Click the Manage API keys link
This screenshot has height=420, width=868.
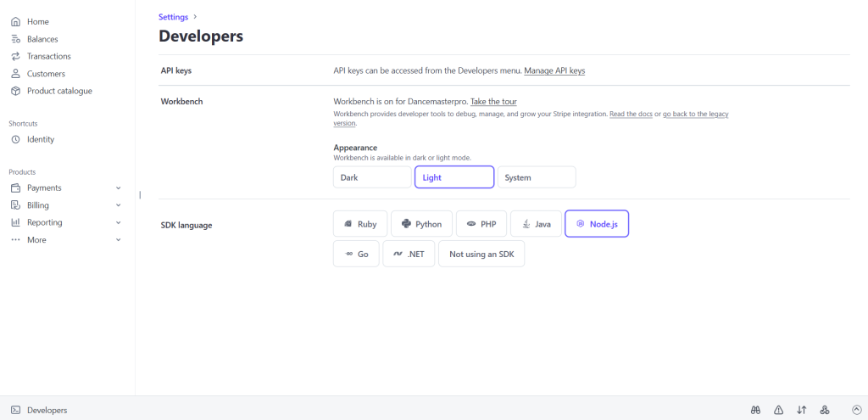click(554, 70)
